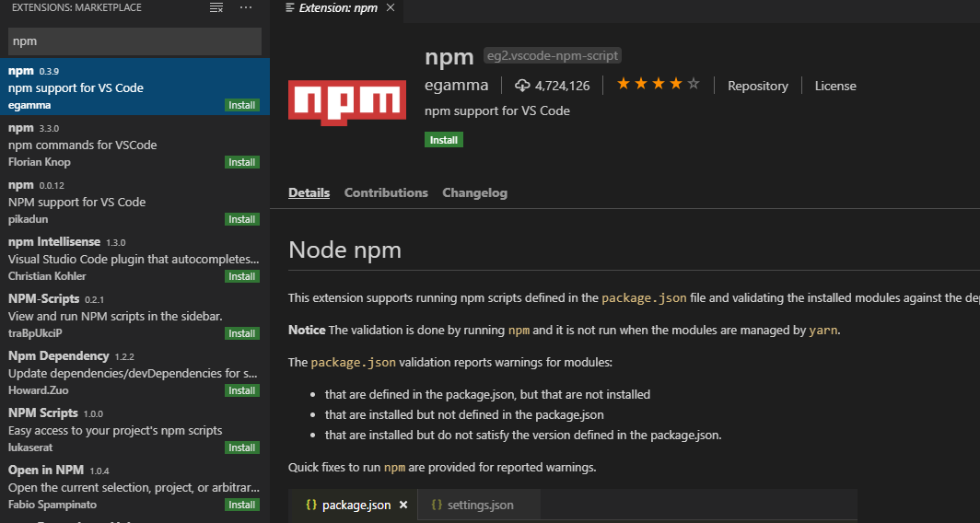Image resolution: width=980 pixels, height=523 pixels.
Task: Click the bold Notice word
Action: (x=307, y=330)
